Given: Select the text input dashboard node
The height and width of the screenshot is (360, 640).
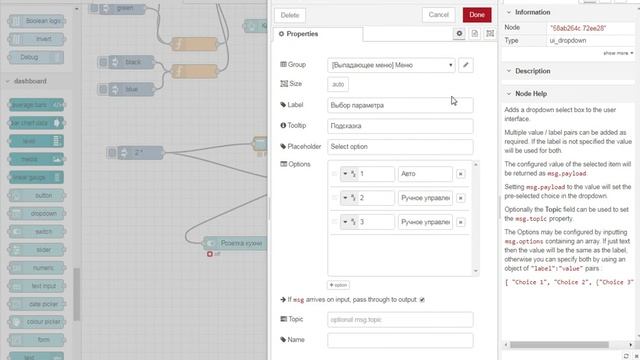Looking at the screenshot, I should pos(37,286).
